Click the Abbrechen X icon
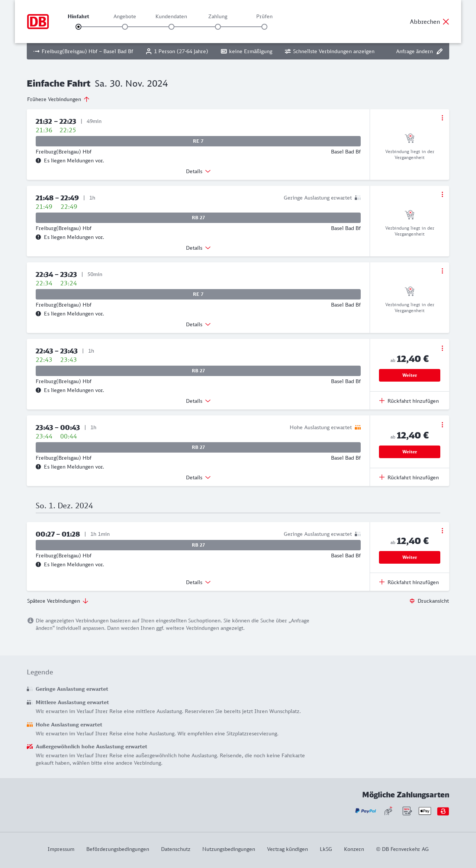Viewport: 476px width, 868px height. tap(446, 22)
